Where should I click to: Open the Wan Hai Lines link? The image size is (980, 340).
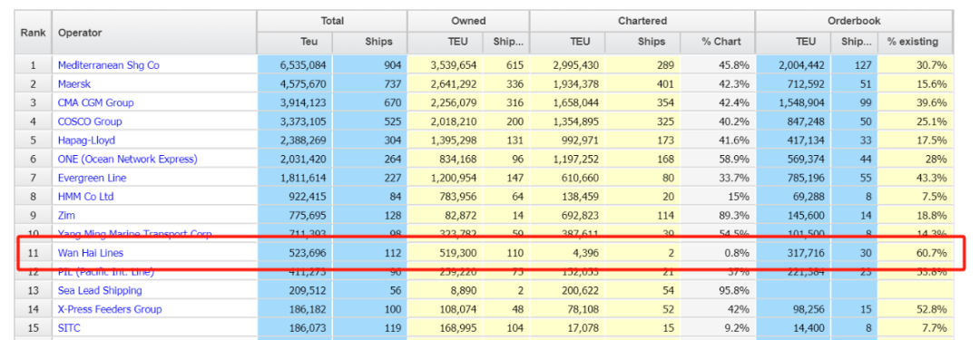tap(92, 253)
